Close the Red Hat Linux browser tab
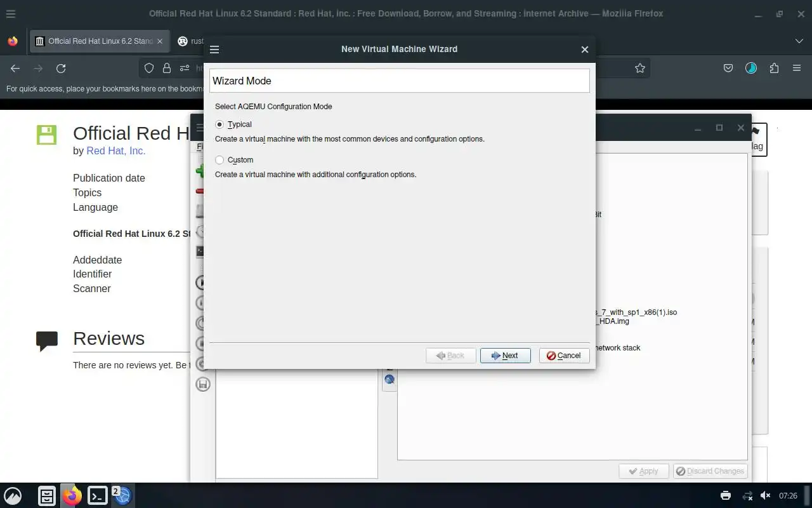812x508 pixels. pyautogui.click(x=160, y=41)
